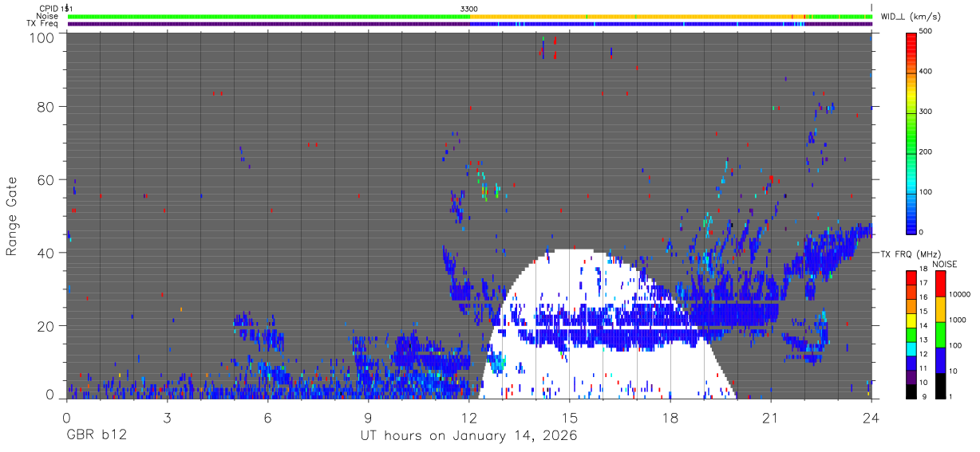Screen dimensions: 980x452
Task: Click 'UT hours on January 14, 2026' axis title
Action: click(x=468, y=437)
